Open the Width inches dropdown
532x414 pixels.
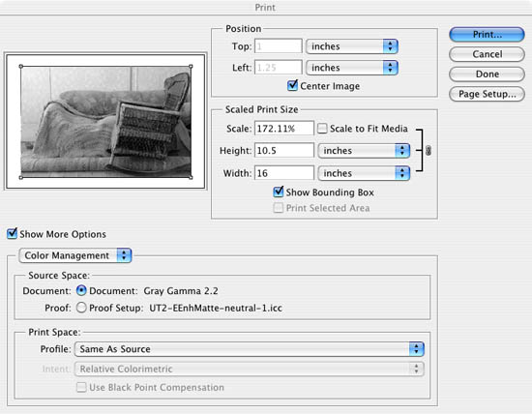[x=364, y=173]
